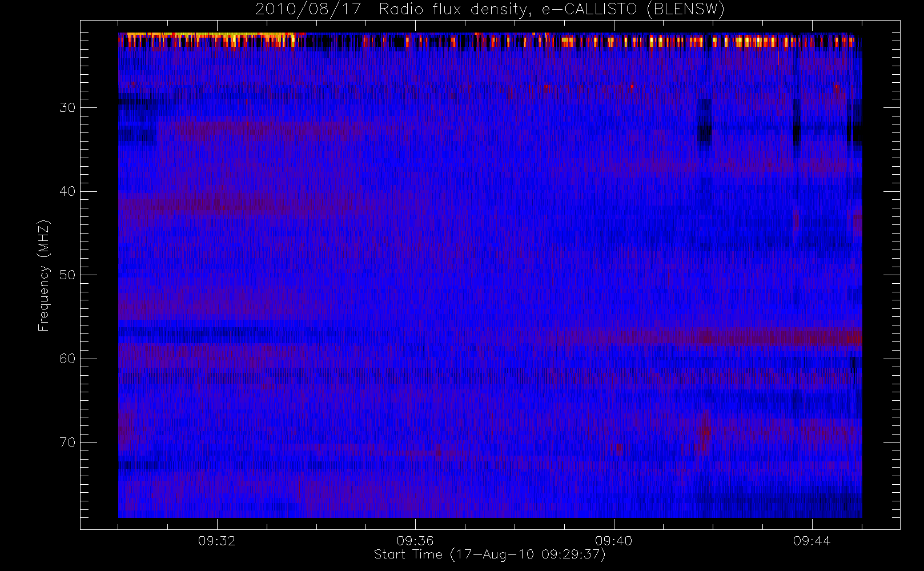
Task: Click the plot title text mentioning e-CALLISTO (BLENSW)
Action: (x=490, y=10)
